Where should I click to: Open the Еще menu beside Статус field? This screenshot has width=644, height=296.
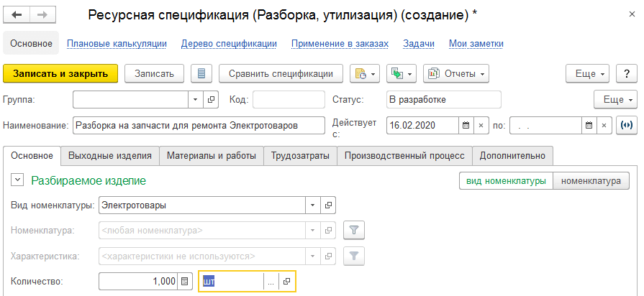(614, 100)
